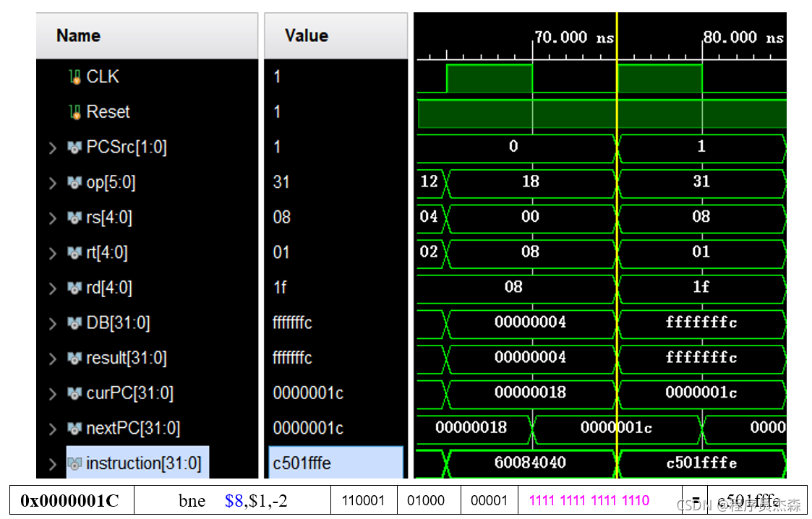Click the DB[31:0] bus icon

(74, 323)
